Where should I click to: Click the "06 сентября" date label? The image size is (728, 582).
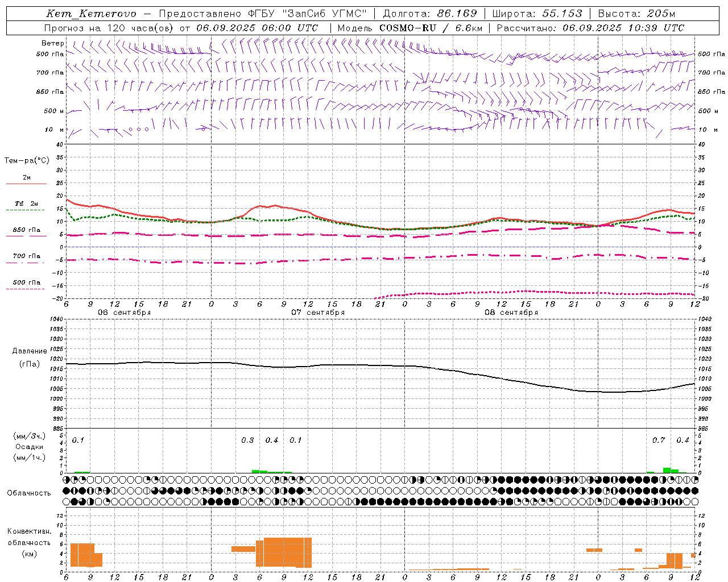tap(124, 313)
